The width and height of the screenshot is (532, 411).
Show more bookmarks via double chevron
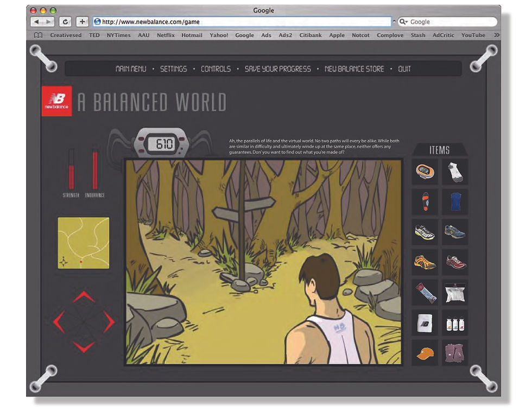[x=496, y=35]
